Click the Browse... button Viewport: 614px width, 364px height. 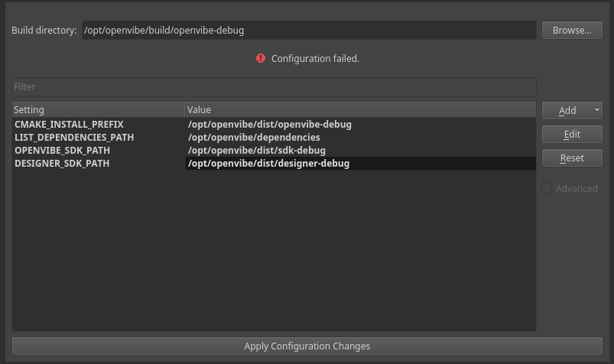[572, 31]
